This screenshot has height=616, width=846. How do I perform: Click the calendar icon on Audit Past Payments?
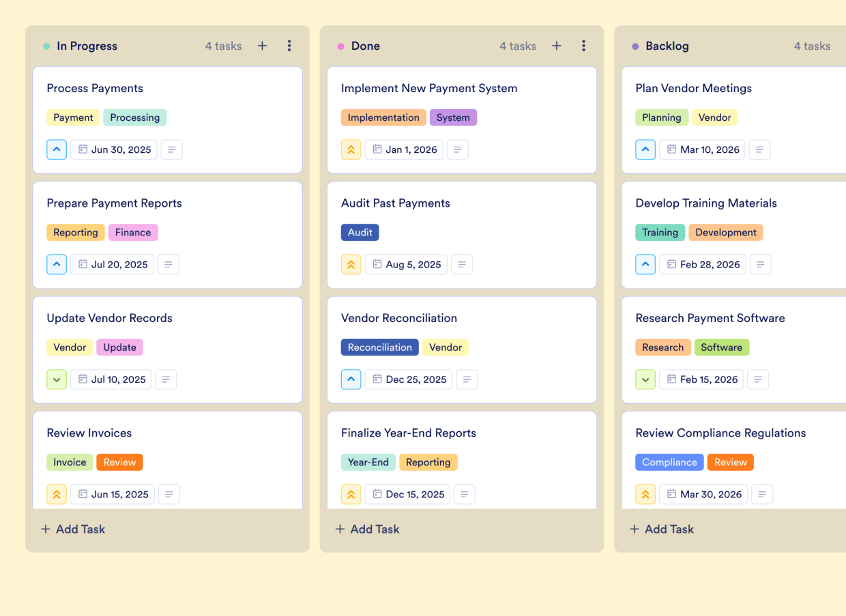point(378,264)
